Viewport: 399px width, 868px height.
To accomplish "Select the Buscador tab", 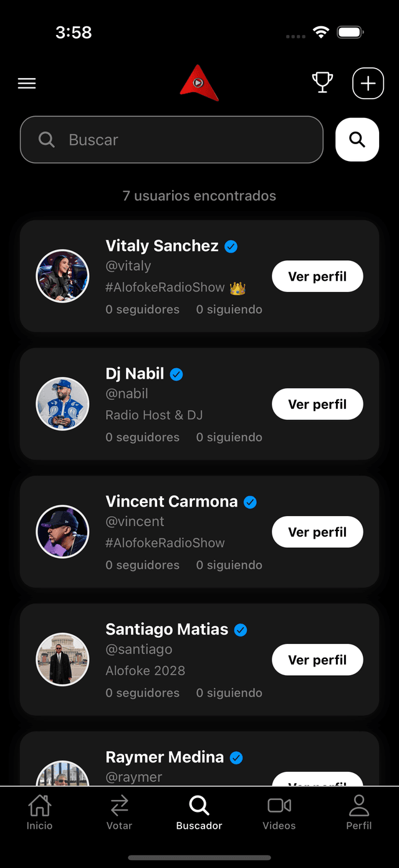I will pyautogui.click(x=199, y=812).
